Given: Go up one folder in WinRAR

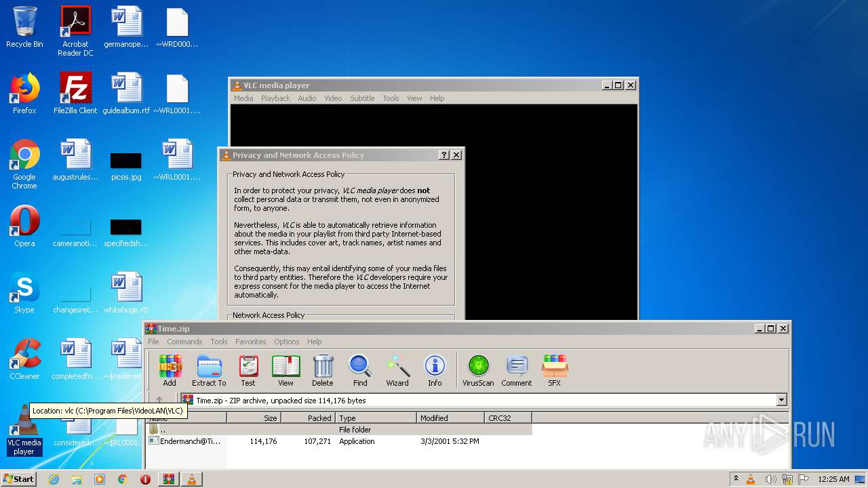Looking at the screenshot, I should 159,401.
